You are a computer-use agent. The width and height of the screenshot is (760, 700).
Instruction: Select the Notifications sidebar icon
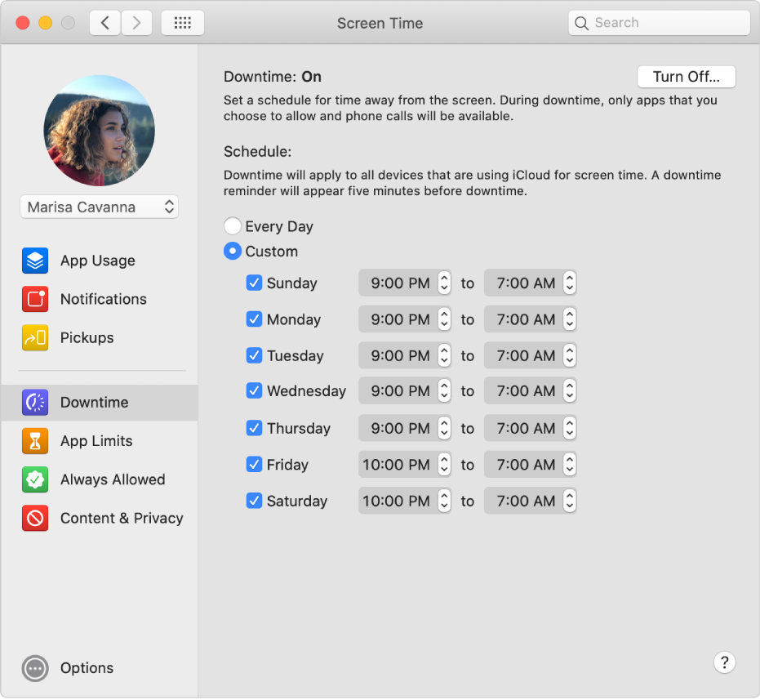click(x=35, y=299)
